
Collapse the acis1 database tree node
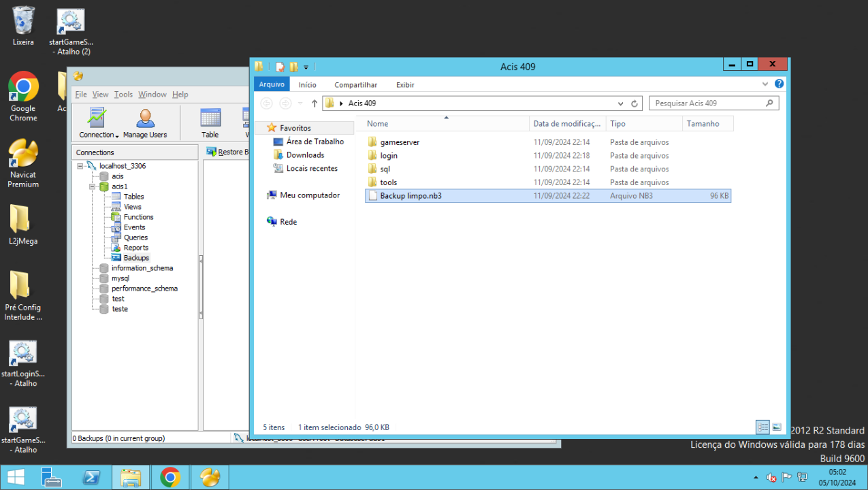click(x=92, y=186)
